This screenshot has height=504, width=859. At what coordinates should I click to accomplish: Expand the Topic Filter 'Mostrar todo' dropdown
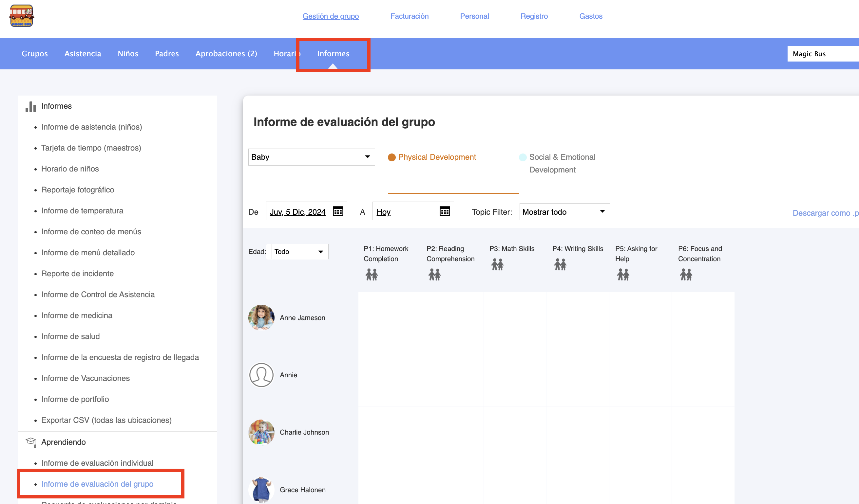(x=564, y=212)
